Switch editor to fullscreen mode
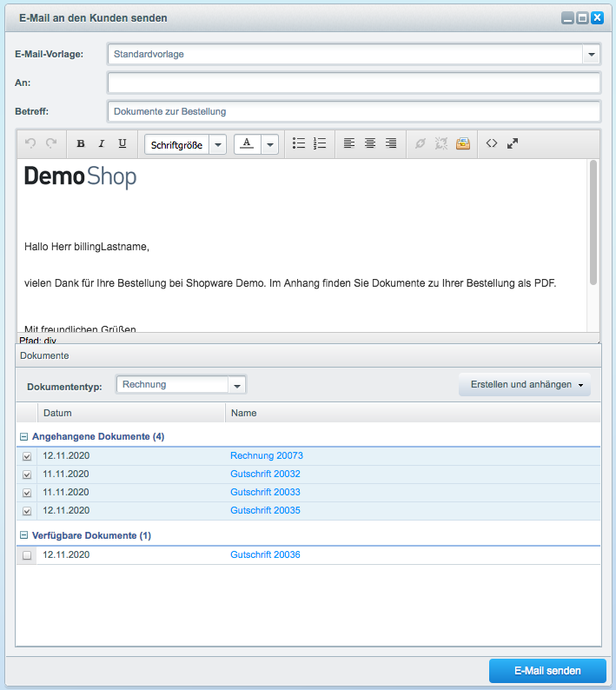Viewport: 616px width, 690px height. [513, 144]
